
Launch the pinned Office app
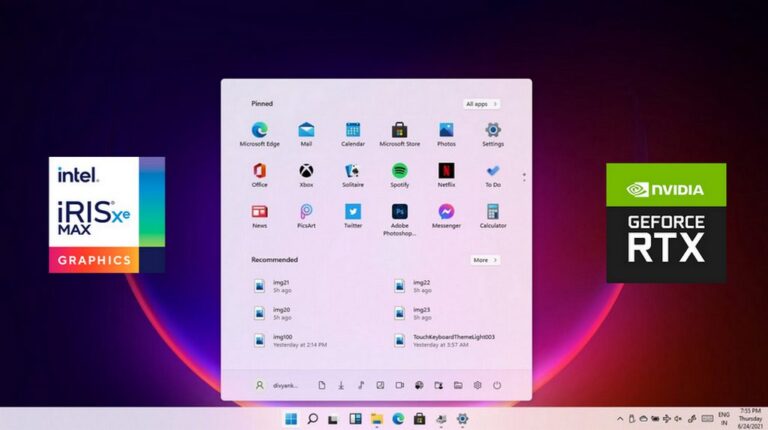click(259, 175)
